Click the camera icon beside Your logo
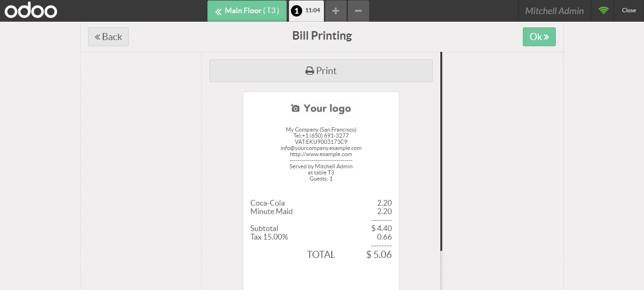This screenshot has width=644, height=290. (295, 108)
